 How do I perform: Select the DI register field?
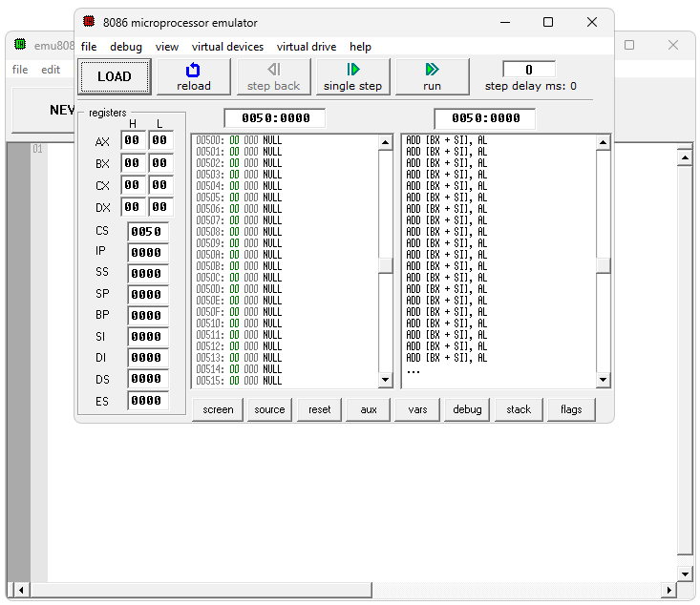[148, 358]
